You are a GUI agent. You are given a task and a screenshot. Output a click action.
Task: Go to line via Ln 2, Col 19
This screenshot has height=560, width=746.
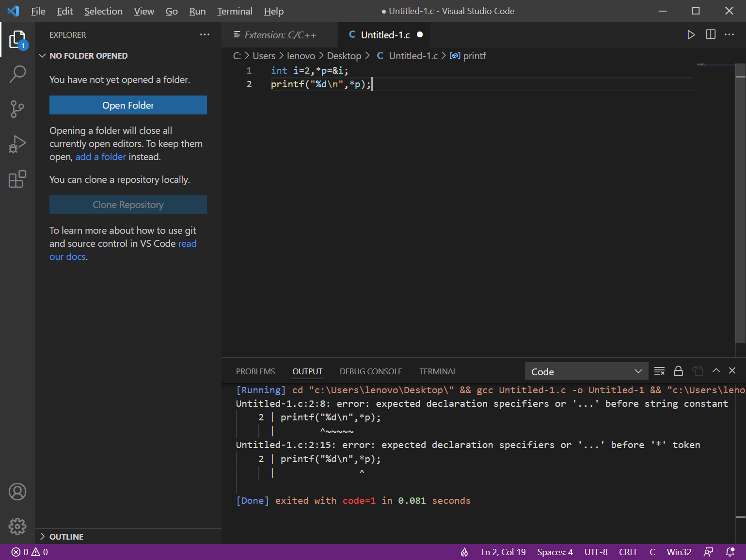503,552
